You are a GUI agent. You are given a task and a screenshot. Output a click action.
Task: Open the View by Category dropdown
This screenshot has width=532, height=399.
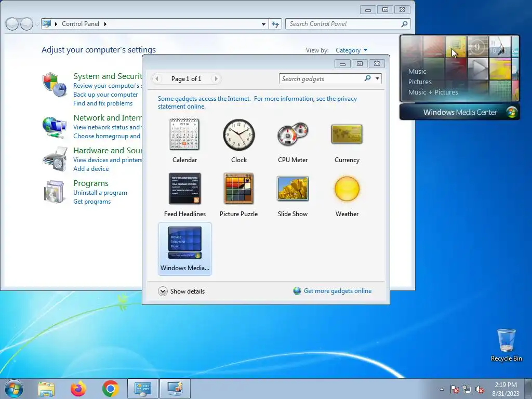pos(351,50)
